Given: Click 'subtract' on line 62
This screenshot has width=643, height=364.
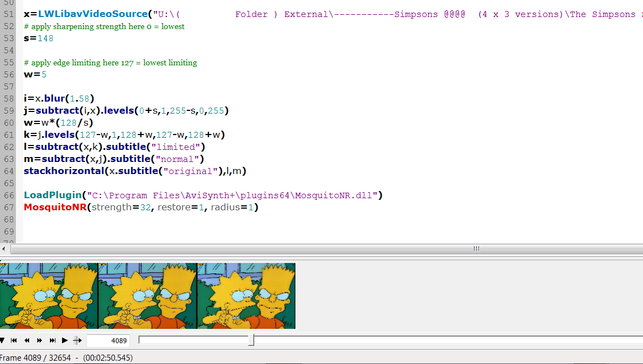Looking at the screenshot, I should [57, 147].
